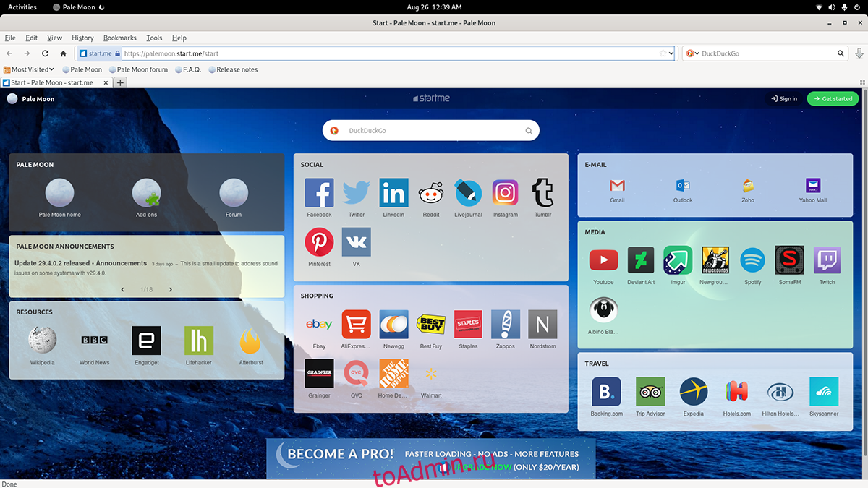
Task: Go to next announcement with right arrow
Action: (171, 289)
